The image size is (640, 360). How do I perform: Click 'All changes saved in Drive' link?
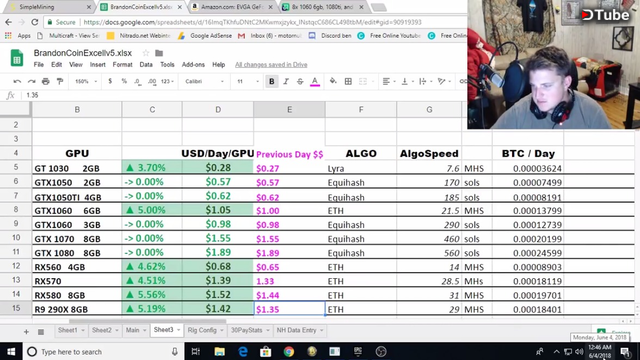pyautogui.click(x=271, y=64)
